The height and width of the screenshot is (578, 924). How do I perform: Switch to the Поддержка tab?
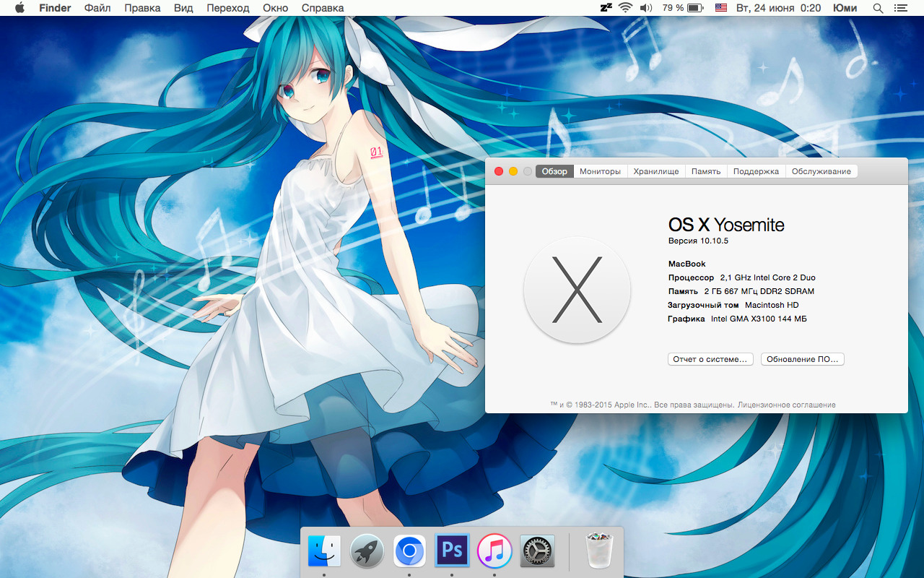757,171
